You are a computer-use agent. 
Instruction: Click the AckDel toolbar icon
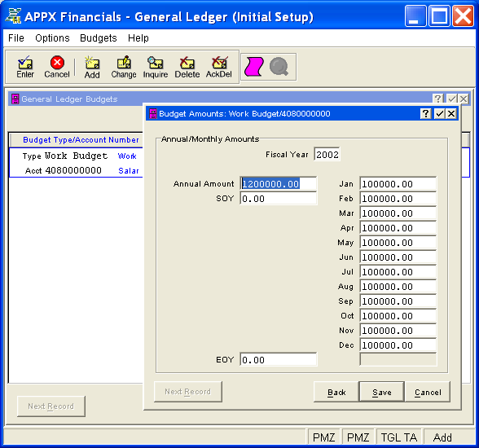(x=219, y=67)
